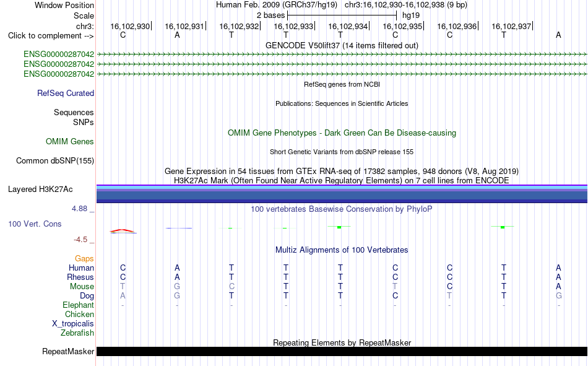Click the hg19 label beside the scale bar
Viewport: 588px width, 366px height.
click(x=411, y=15)
